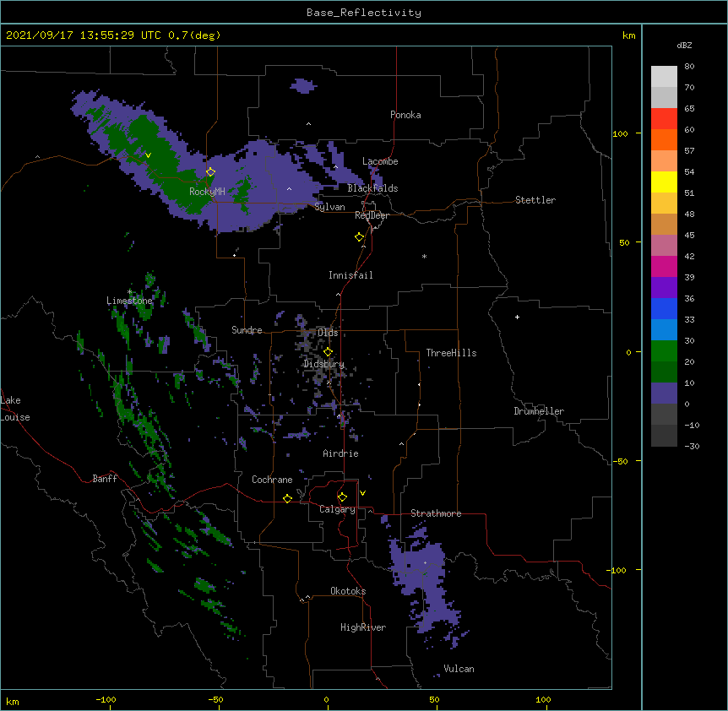Click the 100 tick on the right axis

[620, 134]
